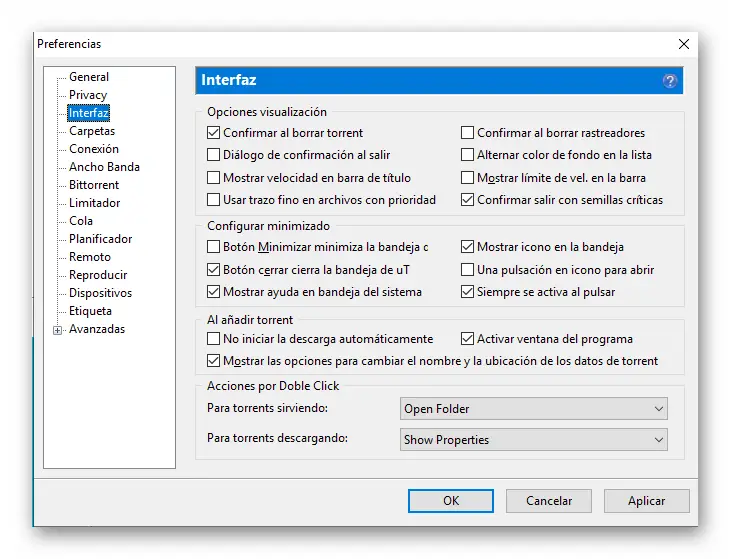
Task: Open help for the Interfaz page
Action: tap(669, 81)
